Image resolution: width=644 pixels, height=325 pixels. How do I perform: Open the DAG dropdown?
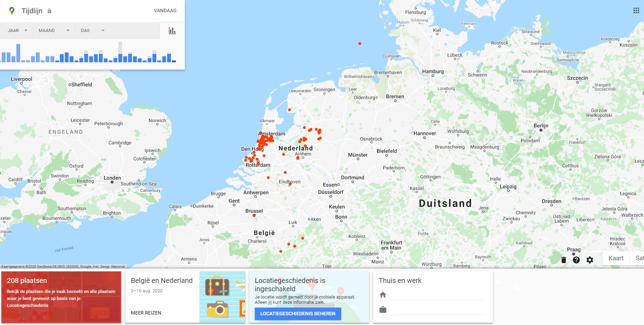tap(93, 31)
